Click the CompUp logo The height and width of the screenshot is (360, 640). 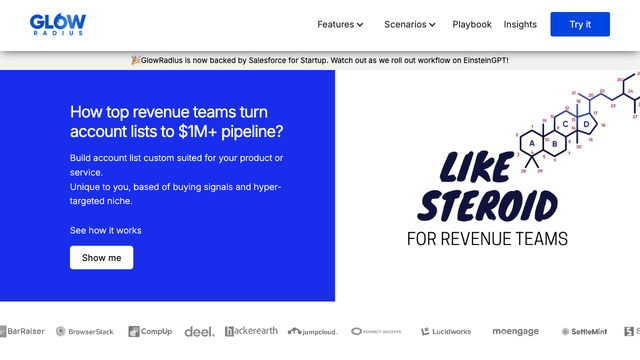(150, 331)
